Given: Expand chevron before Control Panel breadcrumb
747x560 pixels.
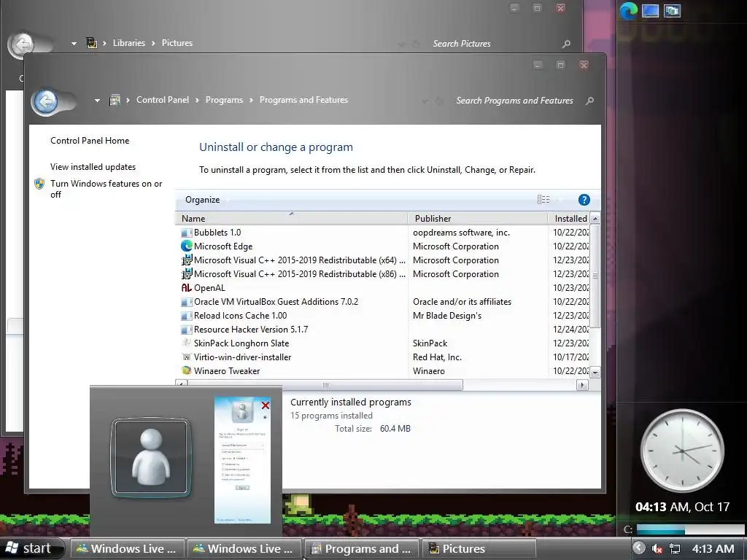Looking at the screenshot, I should point(128,100).
